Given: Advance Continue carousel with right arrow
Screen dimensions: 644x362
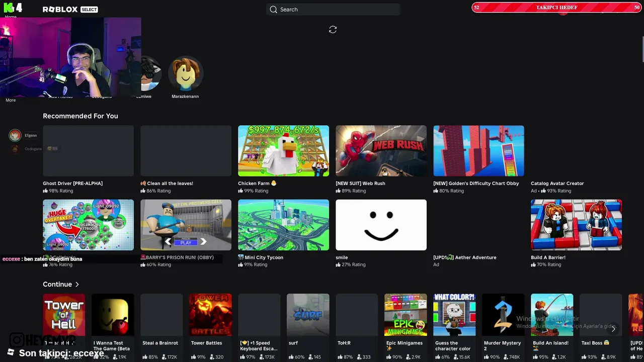Looking at the screenshot, I should 613,328.
